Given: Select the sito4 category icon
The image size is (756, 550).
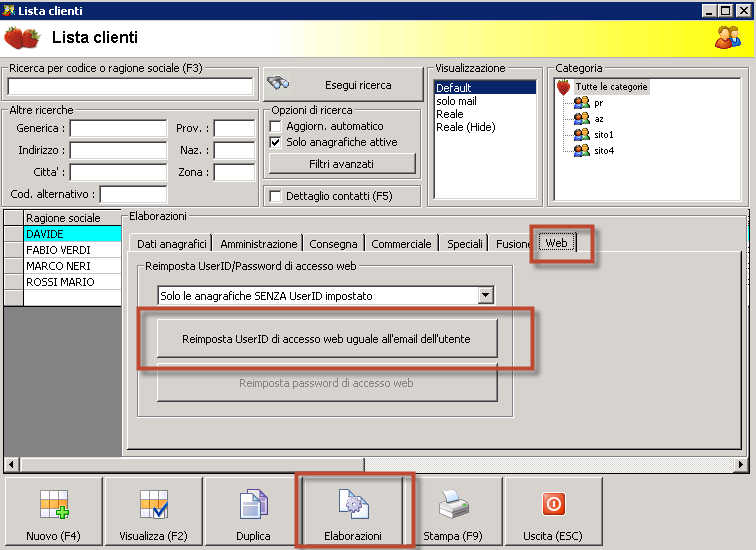Looking at the screenshot, I should [x=581, y=150].
